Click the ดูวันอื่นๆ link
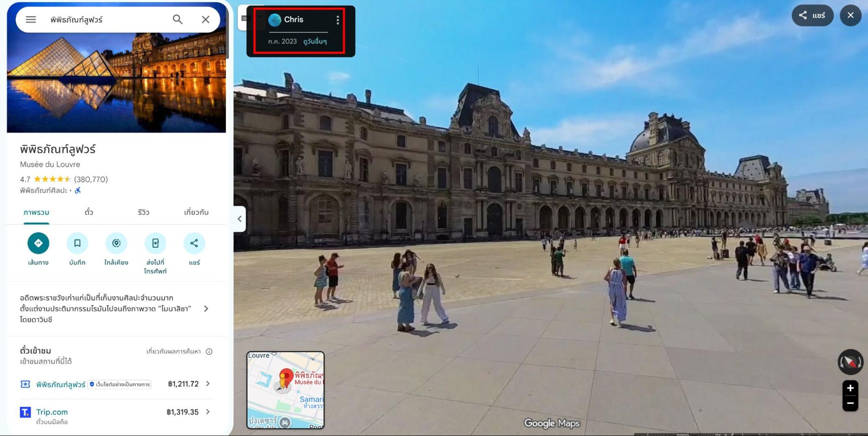The height and width of the screenshot is (436, 868). (315, 41)
